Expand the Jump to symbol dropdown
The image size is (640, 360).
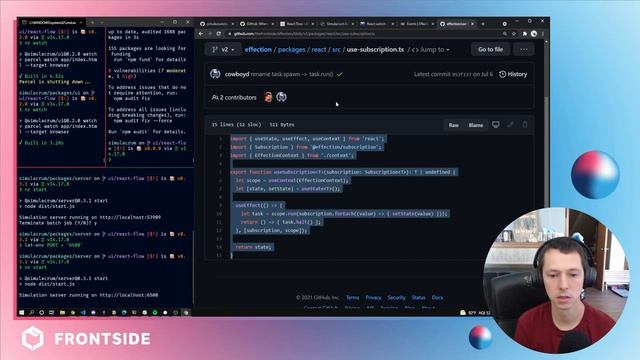tap(431, 49)
